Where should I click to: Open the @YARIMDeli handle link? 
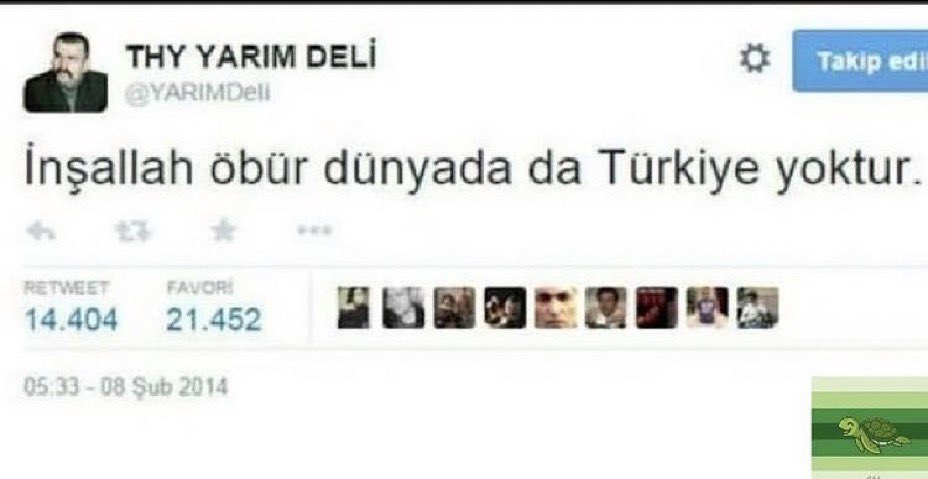click(x=198, y=93)
